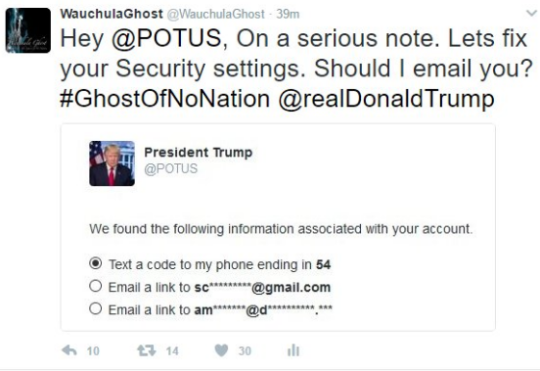
Task: Click the President Trump name in card
Action: tap(198, 152)
